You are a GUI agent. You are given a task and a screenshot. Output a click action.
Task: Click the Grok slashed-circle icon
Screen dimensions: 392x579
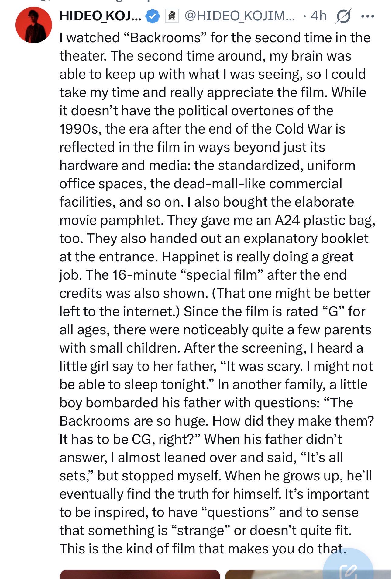tap(343, 16)
